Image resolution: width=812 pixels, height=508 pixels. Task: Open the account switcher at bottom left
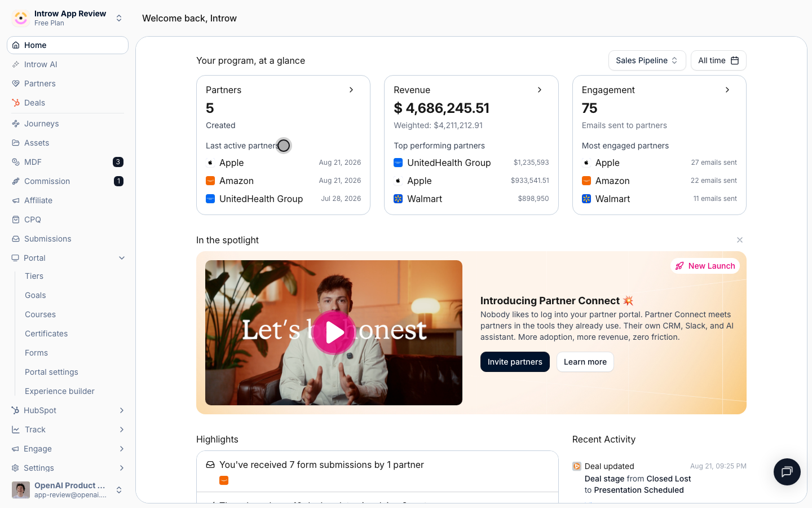(x=68, y=490)
